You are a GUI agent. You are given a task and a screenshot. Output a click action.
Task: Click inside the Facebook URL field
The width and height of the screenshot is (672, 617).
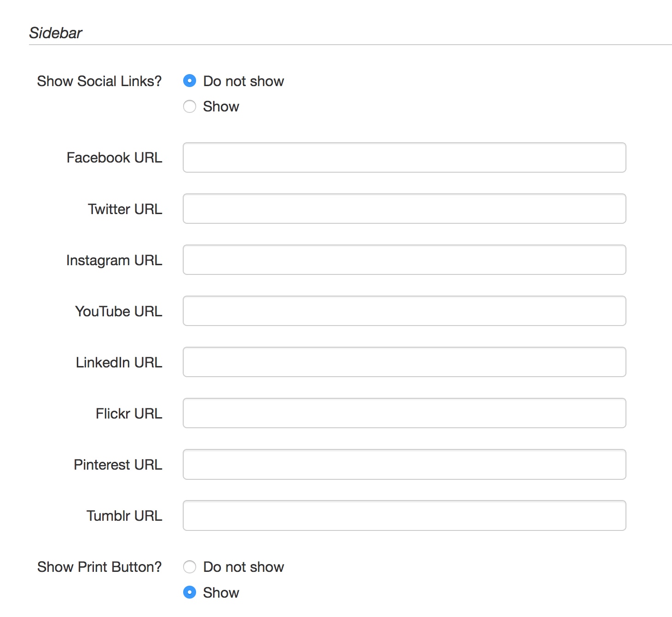coord(404,157)
